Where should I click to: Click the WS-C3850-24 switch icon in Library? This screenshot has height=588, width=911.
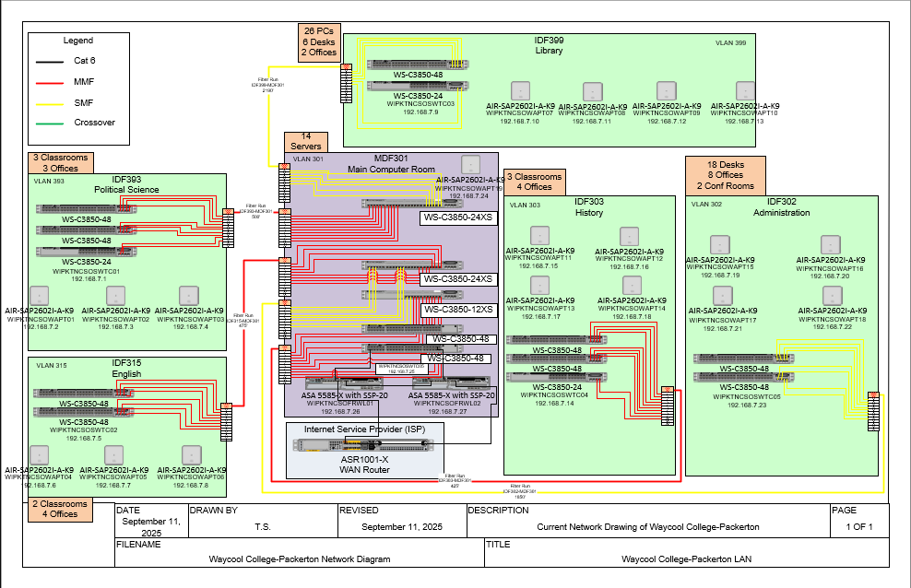[418, 86]
